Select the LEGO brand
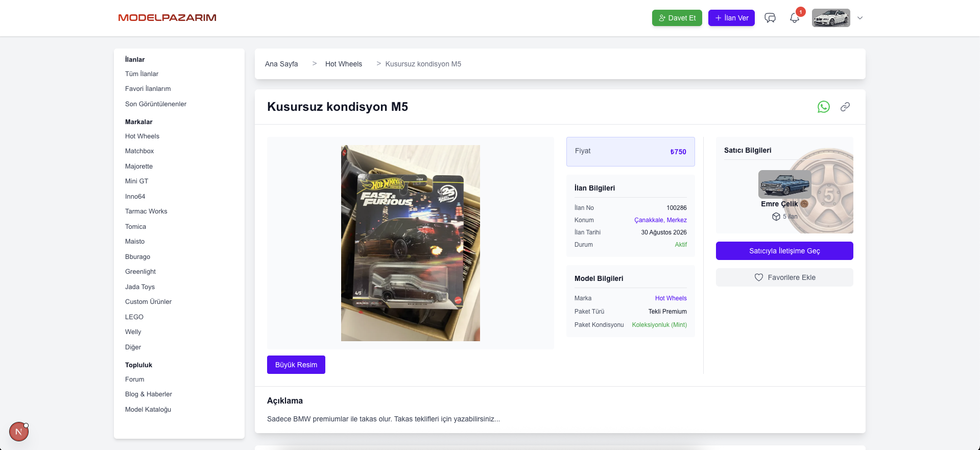This screenshot has width=980, height=450. 134,317
